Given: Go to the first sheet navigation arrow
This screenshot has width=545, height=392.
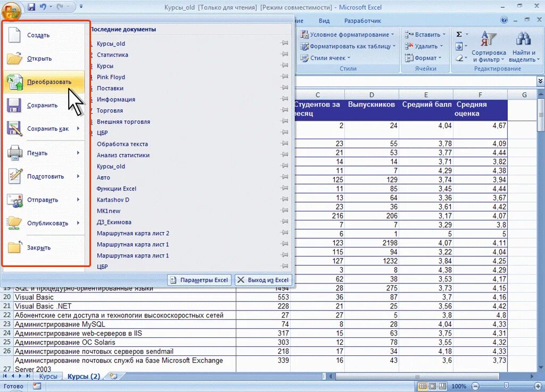Looking at the screenshot, I should point(5,376).
